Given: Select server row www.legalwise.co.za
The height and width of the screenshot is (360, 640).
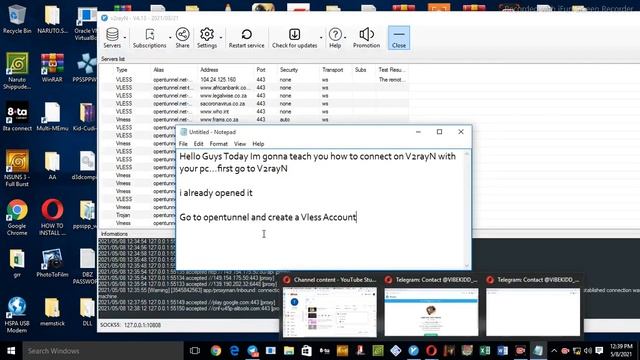Looking at the screenshot, I should (x=254, y=96).
